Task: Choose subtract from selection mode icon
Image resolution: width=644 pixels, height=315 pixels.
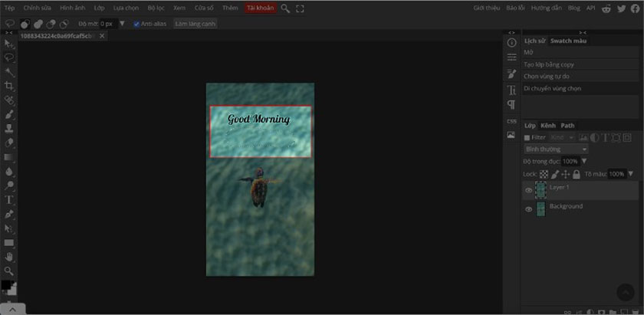Action: pyautogui.click(x=51, y=25)
